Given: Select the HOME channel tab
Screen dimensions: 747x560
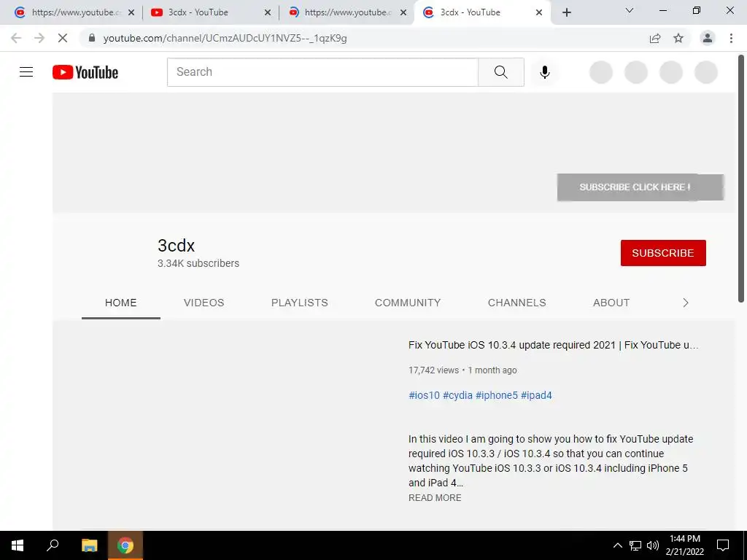Looking at the screenshot, I should [x=121, y=303].
